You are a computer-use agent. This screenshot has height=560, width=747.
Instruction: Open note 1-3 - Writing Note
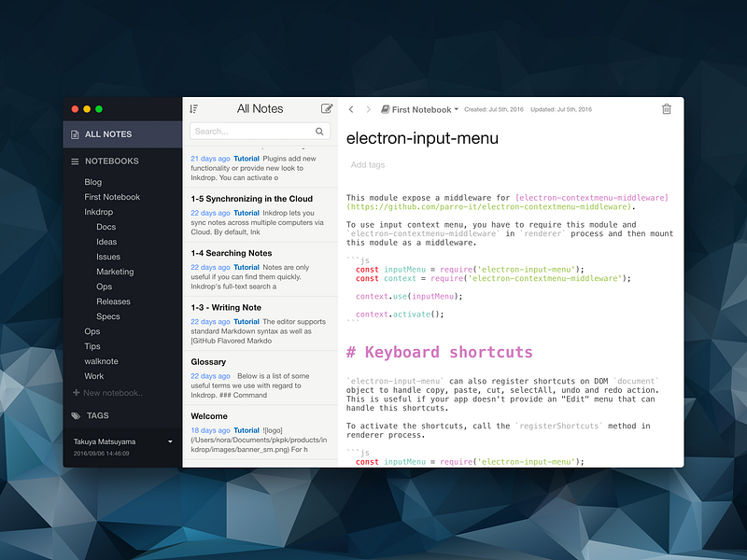click(x=261, y=323)
